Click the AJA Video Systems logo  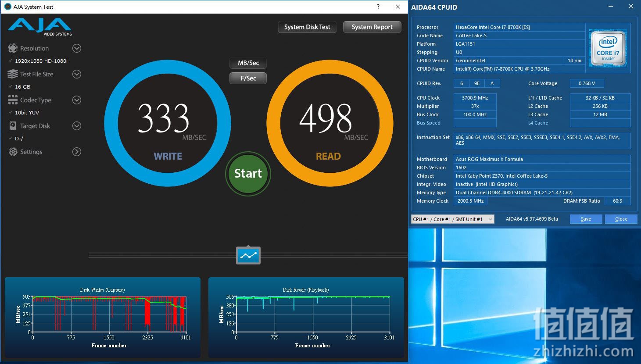pos(39,27)
